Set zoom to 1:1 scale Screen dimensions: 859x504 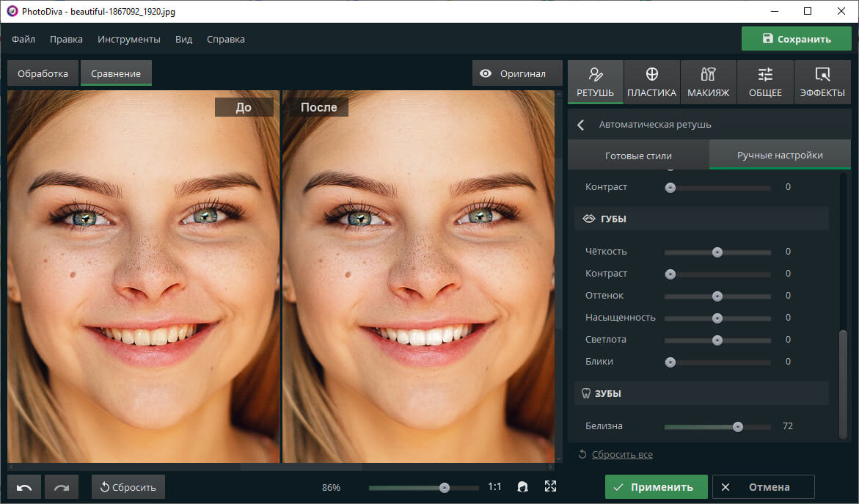pyautogui.click(x=495, y=486)
